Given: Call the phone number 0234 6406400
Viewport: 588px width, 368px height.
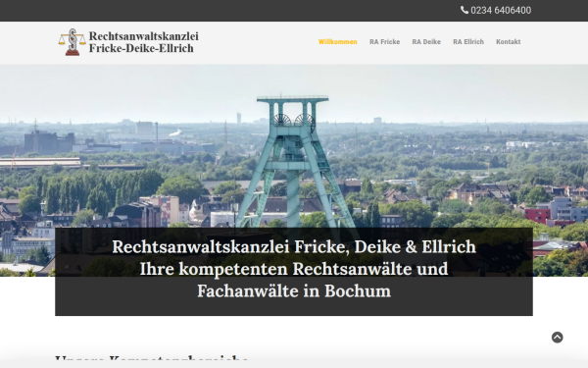Looking at the screenshot, I should pyautogui.click(x=501, y=10).
